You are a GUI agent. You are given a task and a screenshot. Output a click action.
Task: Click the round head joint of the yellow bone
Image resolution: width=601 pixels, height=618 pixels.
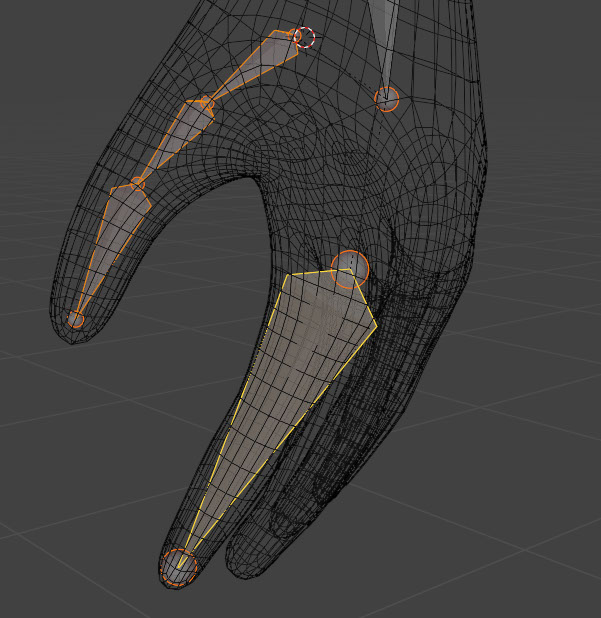click(349, 268)
